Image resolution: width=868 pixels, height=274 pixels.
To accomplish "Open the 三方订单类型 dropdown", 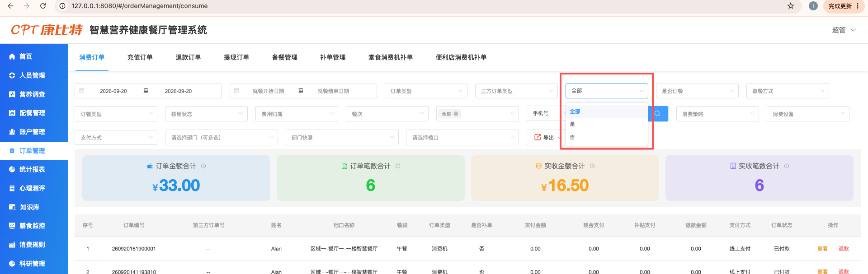I will coord(516,91).
